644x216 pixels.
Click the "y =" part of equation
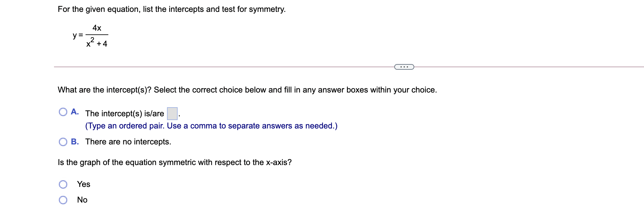(78, 35)
